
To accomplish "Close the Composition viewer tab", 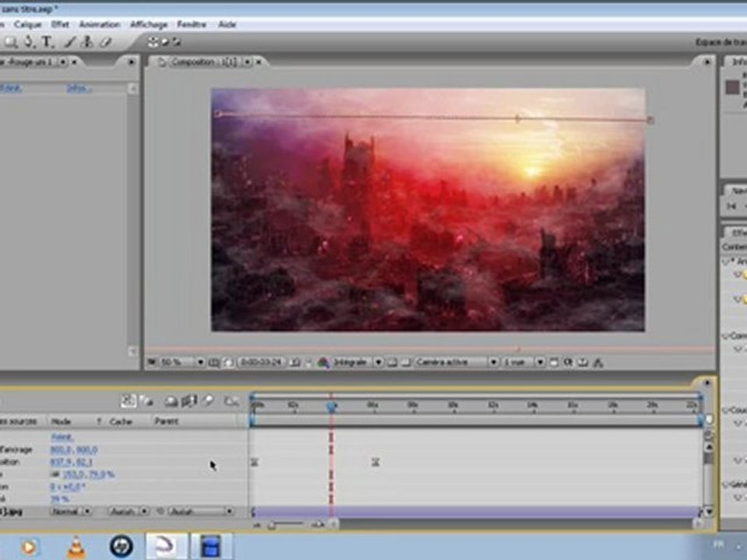I will coord(258,62).
